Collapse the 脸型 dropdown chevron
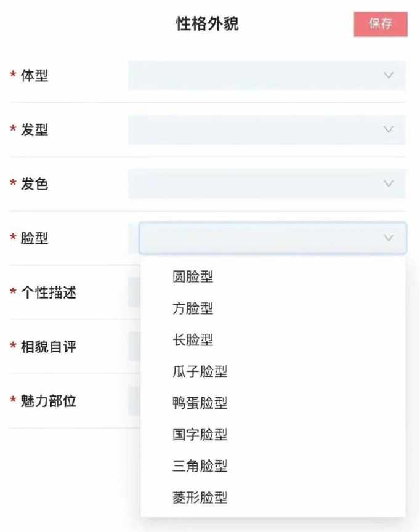This screenshot has width=420, height=532. pyautogui.click(x=387, y=238)
